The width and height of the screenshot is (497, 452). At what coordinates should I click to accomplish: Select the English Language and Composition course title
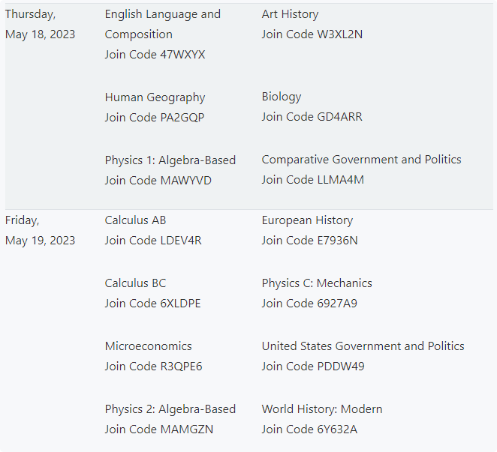pyautogui.click(x=163, y=24)
